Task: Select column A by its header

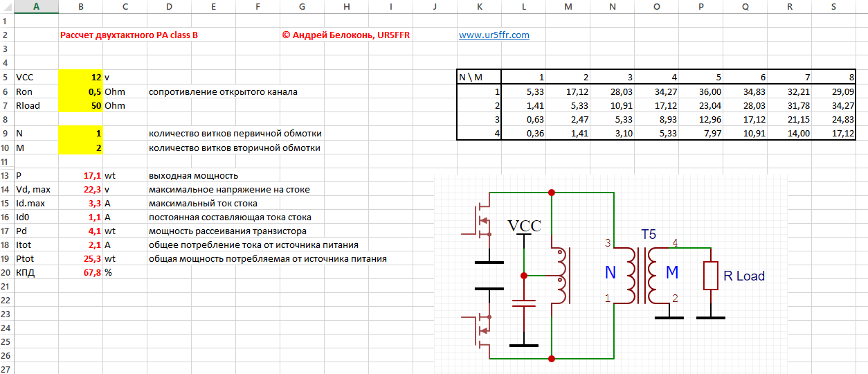Action: (36, 6)
